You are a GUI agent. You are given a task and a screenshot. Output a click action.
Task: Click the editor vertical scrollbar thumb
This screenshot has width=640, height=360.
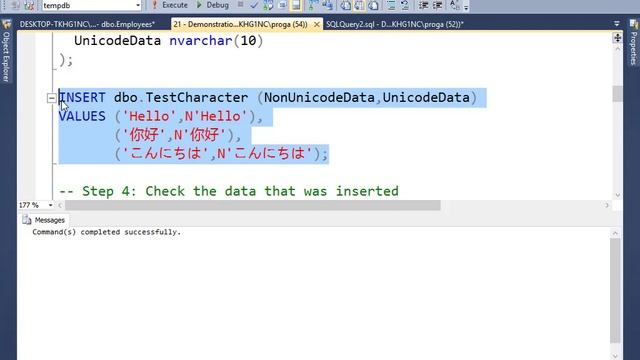[x=617, y=93]
